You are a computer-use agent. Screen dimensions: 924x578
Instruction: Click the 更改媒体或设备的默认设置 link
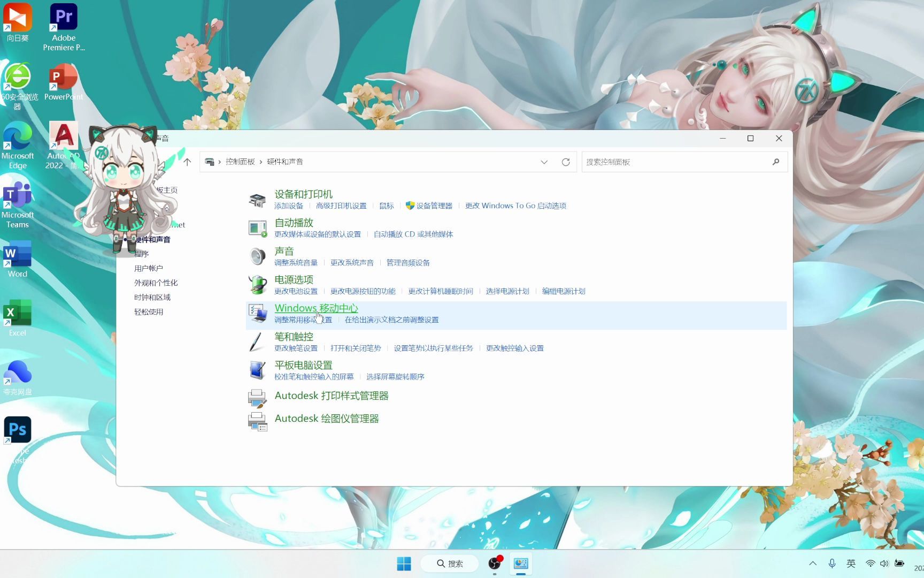click(x=318, y=234)
